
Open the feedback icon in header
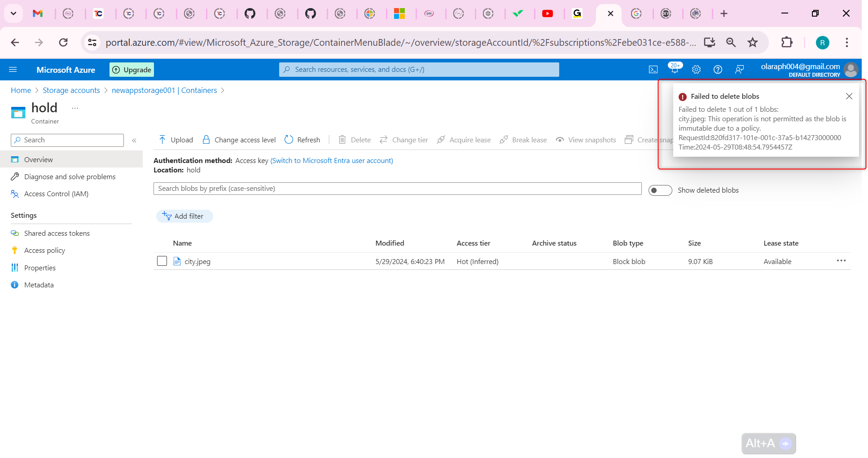[739, 70]
